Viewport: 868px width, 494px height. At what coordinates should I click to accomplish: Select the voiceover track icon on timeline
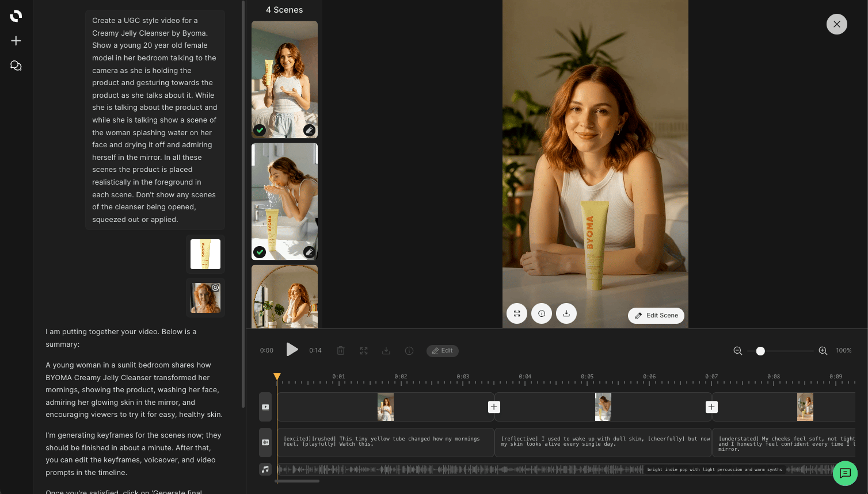pyautogui.click(x=265, y=442)
